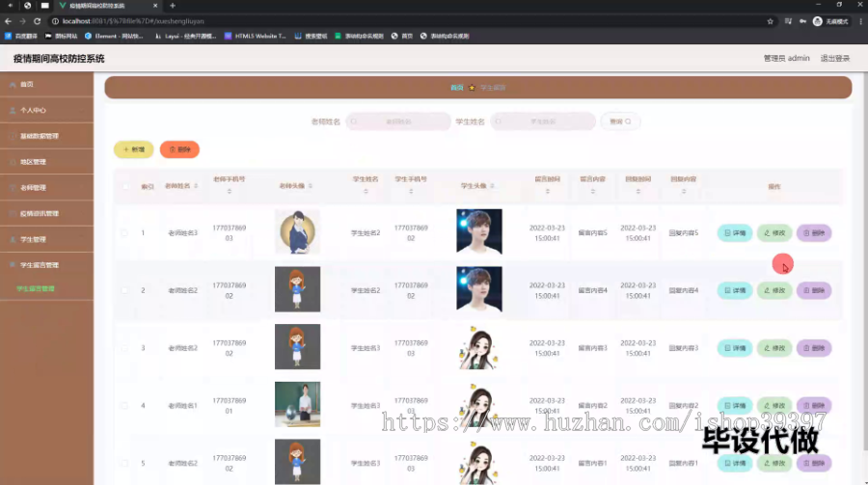
Task: Click purple 删除 button for row 1
Action: (x=814, y=233)
